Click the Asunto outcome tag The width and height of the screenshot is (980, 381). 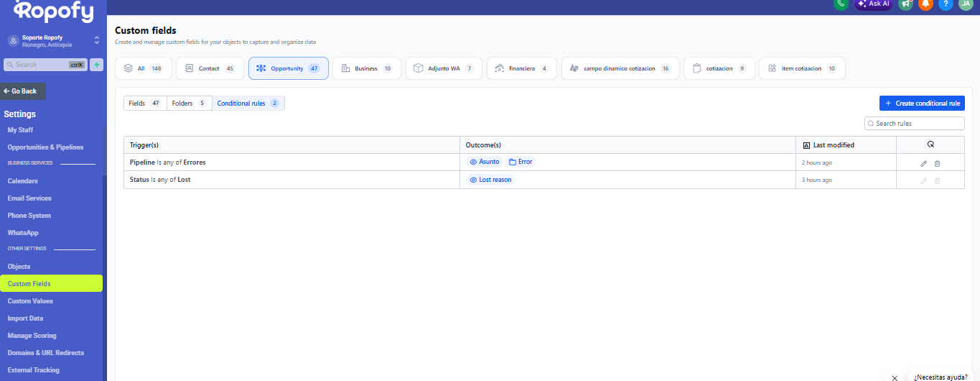pyautogui.click(x=485, y=162)
